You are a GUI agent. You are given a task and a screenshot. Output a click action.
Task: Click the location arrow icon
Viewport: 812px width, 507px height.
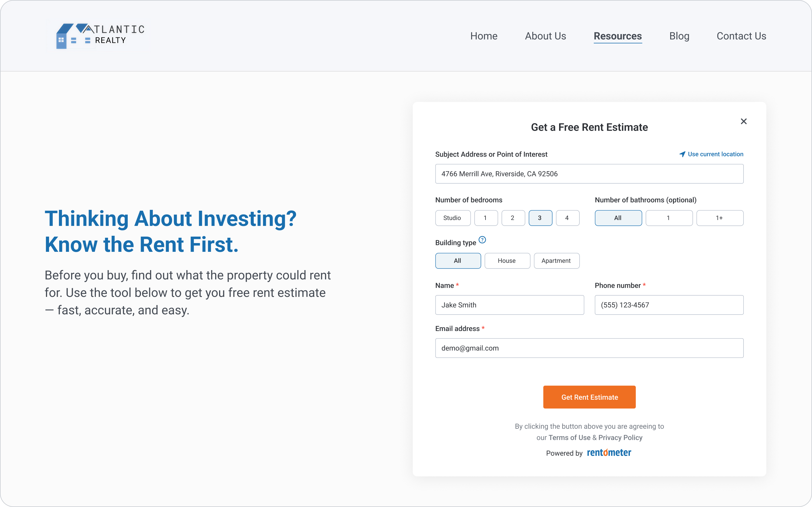[682, 154]
